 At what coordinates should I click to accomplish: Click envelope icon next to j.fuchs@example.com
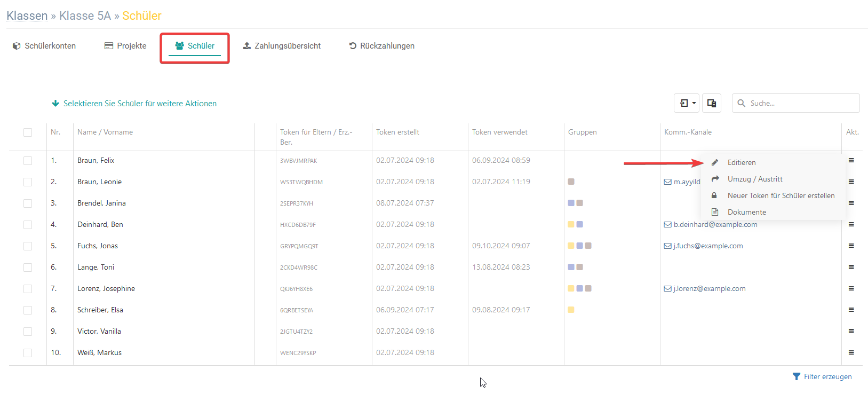coord(667,246)
